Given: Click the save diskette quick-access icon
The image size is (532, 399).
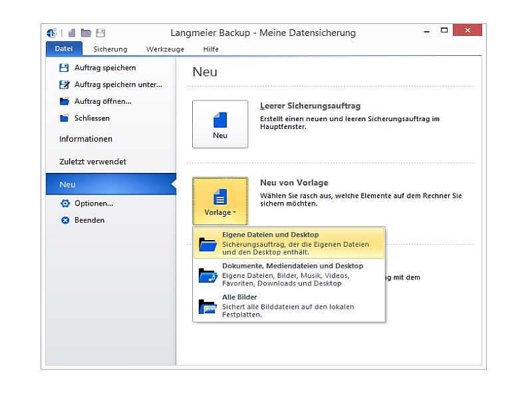Looking at the screenshot, I should click(101, 33).
